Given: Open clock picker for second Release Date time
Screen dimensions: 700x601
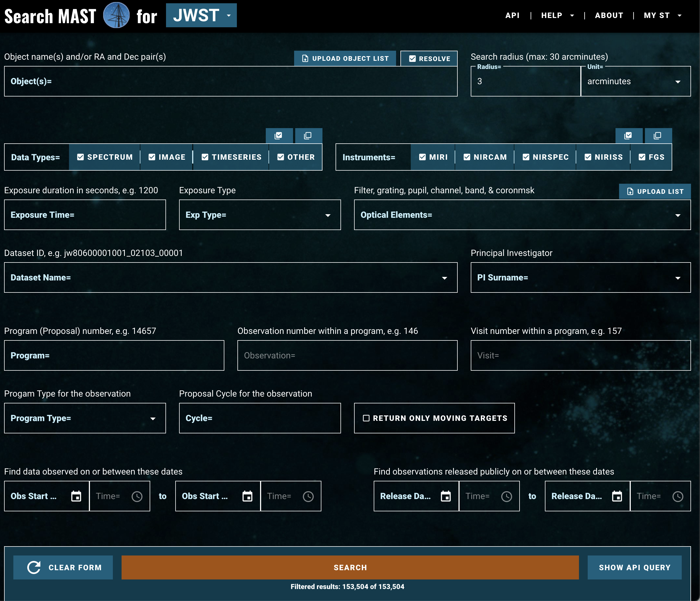Looking at the screenshot, I should pos(678,496).
